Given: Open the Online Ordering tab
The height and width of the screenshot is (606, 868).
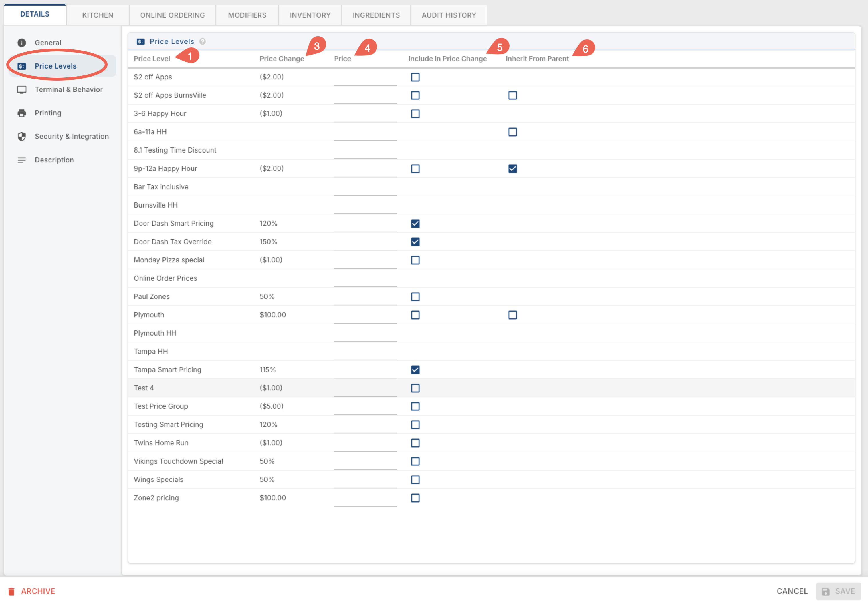Looking at the screenshot, I should 173,15.
